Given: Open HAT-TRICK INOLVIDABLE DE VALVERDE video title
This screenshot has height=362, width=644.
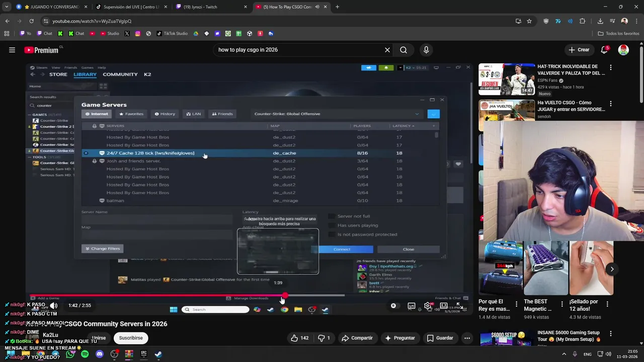Looking at the screenshot, I should click(571, 70).
